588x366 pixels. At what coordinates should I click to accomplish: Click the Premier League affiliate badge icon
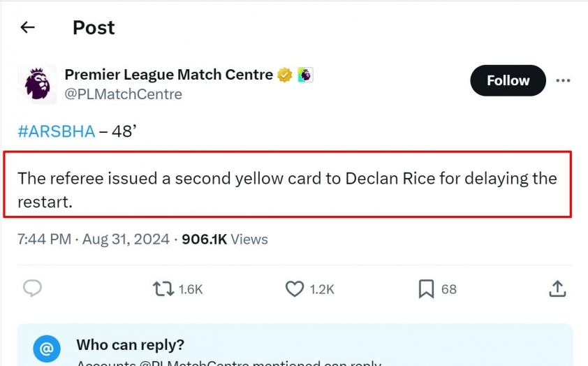tap(306, 75)
